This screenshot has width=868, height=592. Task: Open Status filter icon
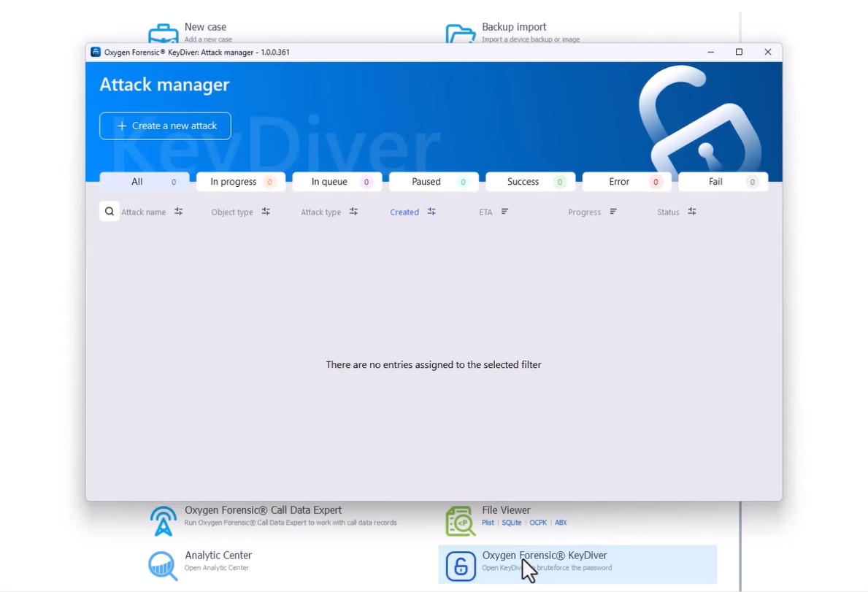(692, 212)
